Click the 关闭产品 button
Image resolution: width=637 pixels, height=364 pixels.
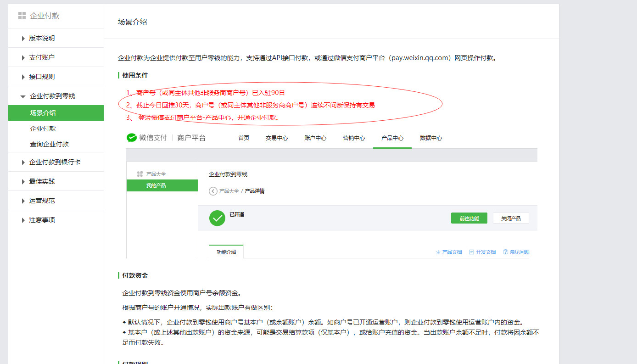pyautogui.click(x=511, y=218)
